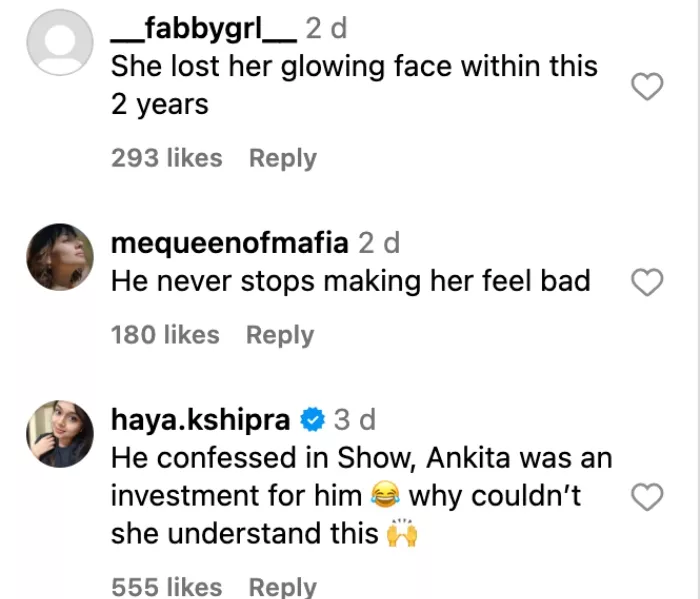The image size is (700, 599).
Task: Tap heart on mequeenofmafia's comment
Action: 649,284
